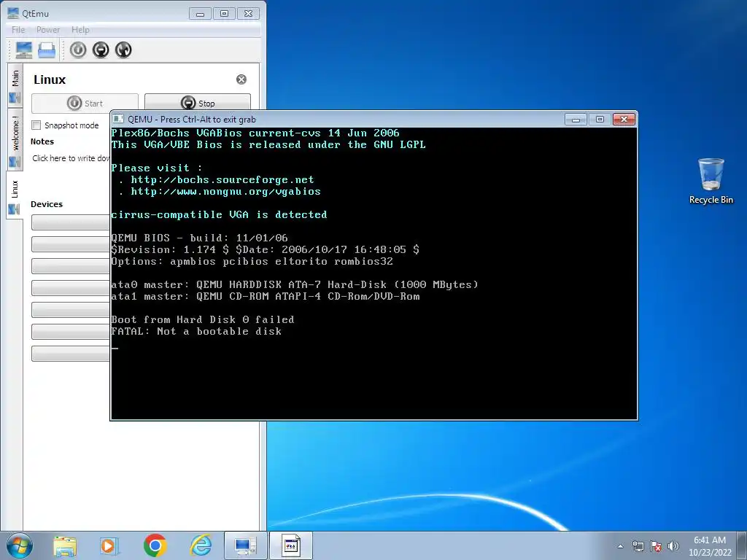
Task: Expand the fourth Devices section bar
Action: click(71, 288)
